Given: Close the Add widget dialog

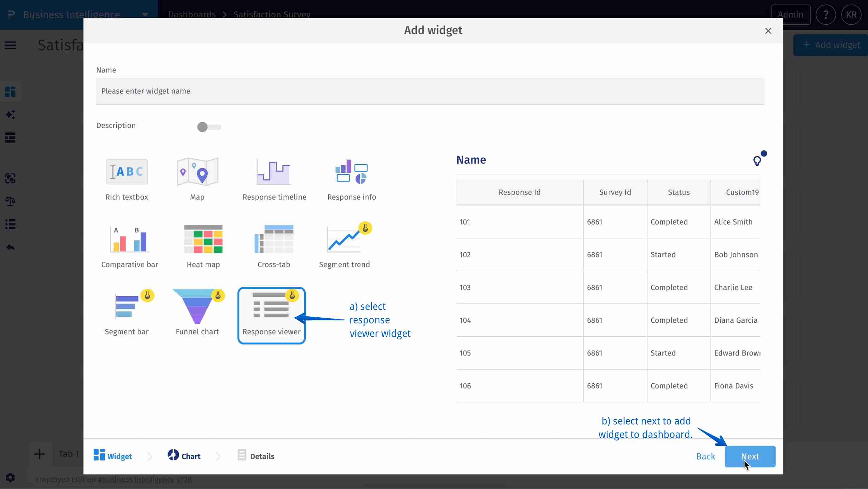Looking at the screenshot, I should [768, 31].
